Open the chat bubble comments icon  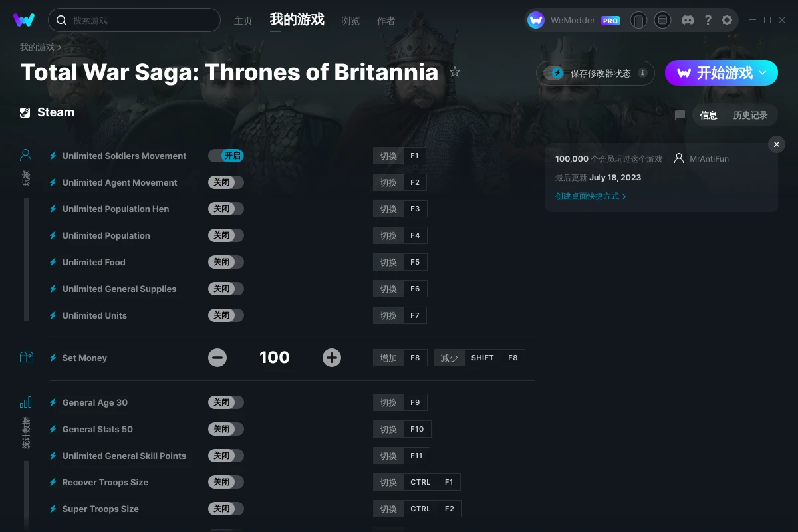(x=680, y=115)
